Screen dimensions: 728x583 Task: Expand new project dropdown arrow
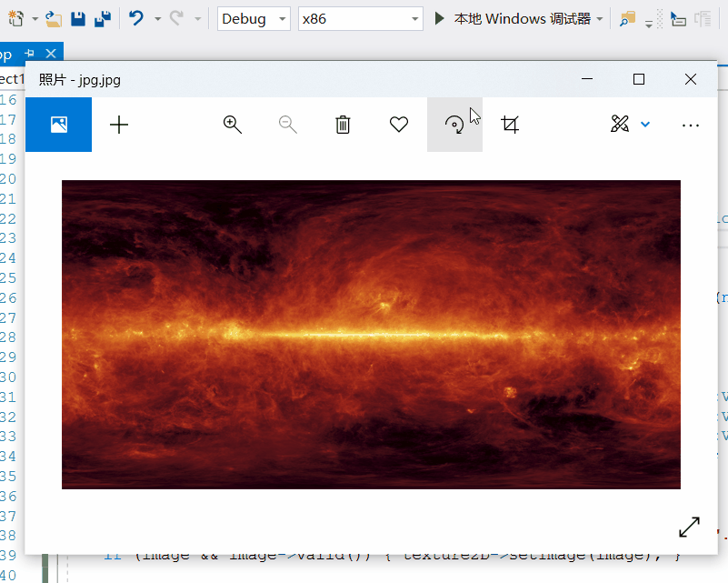(x=35, y=19)
